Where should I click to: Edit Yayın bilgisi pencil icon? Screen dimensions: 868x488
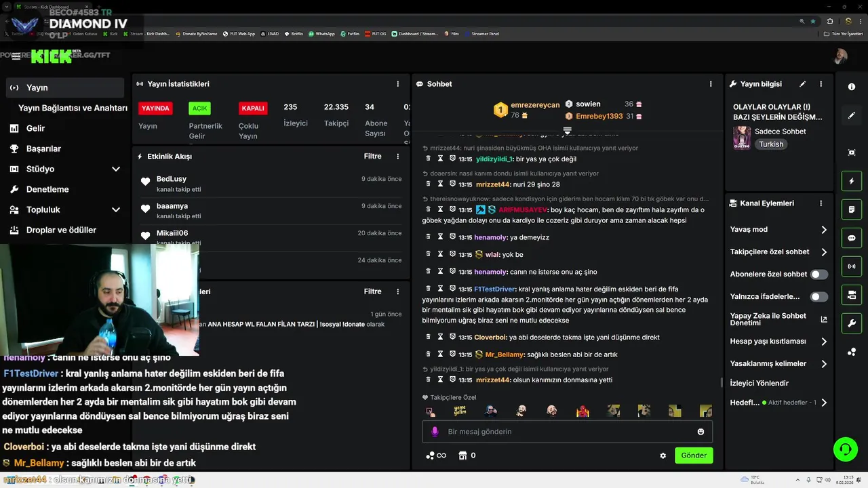click(x=802, y=84)
